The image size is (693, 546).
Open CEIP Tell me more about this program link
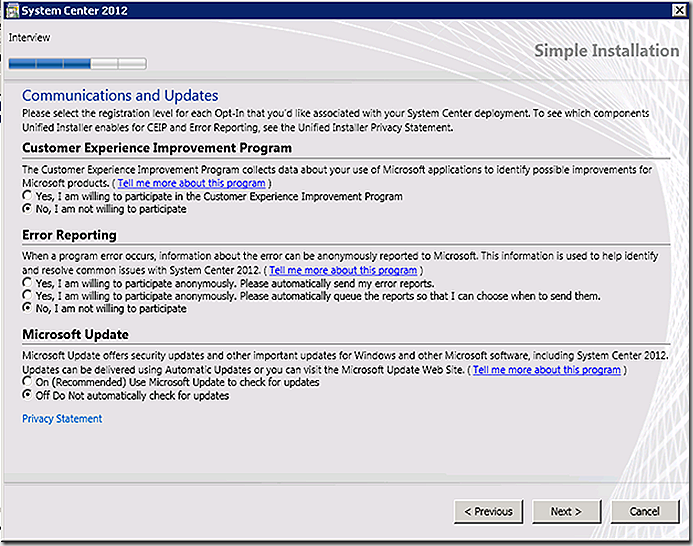pyautogui.click(x=191, y=183)
